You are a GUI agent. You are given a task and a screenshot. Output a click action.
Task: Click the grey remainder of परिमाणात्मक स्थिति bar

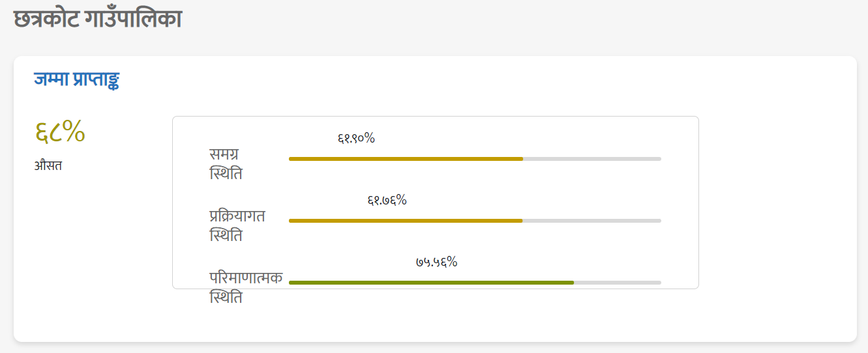[618, 283]
